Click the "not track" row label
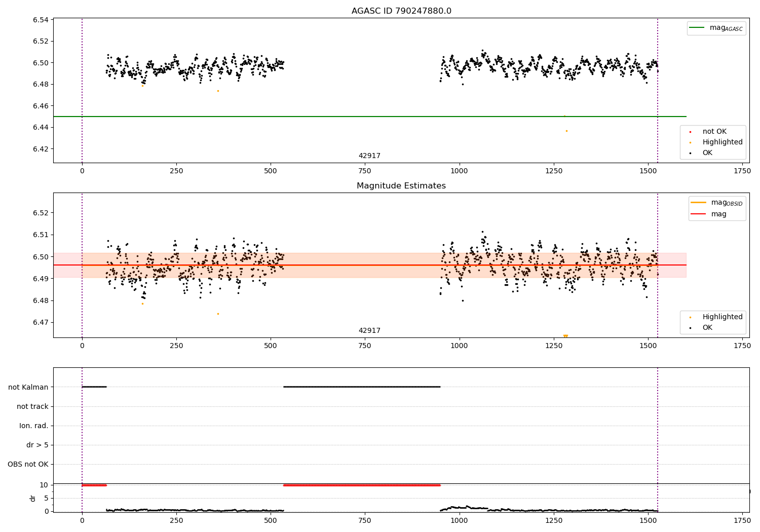Viewport: 760px width, 532px height. [x=32, y=407]
